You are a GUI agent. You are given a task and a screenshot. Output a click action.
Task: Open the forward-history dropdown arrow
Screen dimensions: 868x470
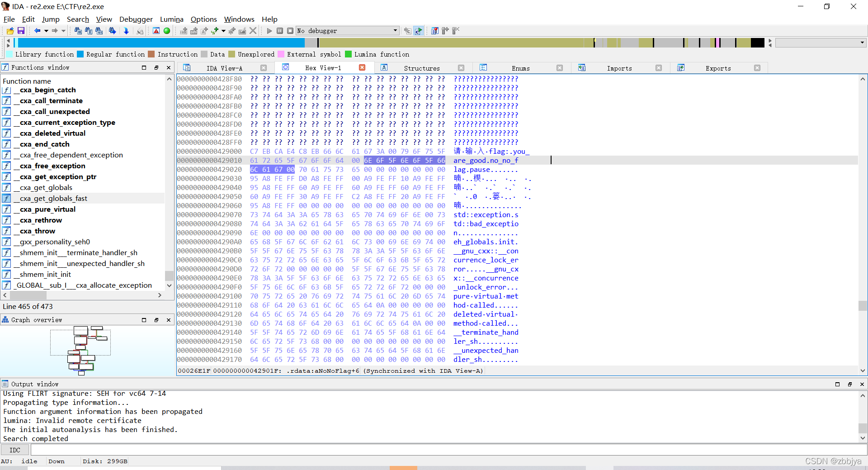[63, 31]
